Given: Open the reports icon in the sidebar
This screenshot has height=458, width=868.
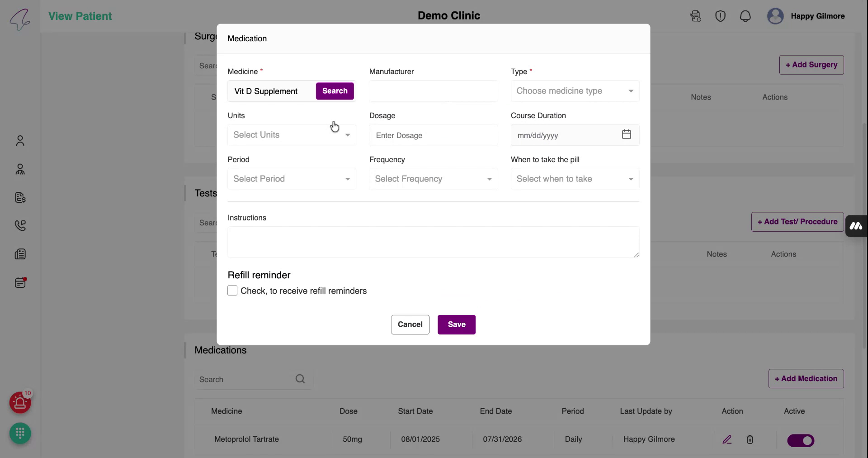Looking at the screenshot, I should coord(20,254).
